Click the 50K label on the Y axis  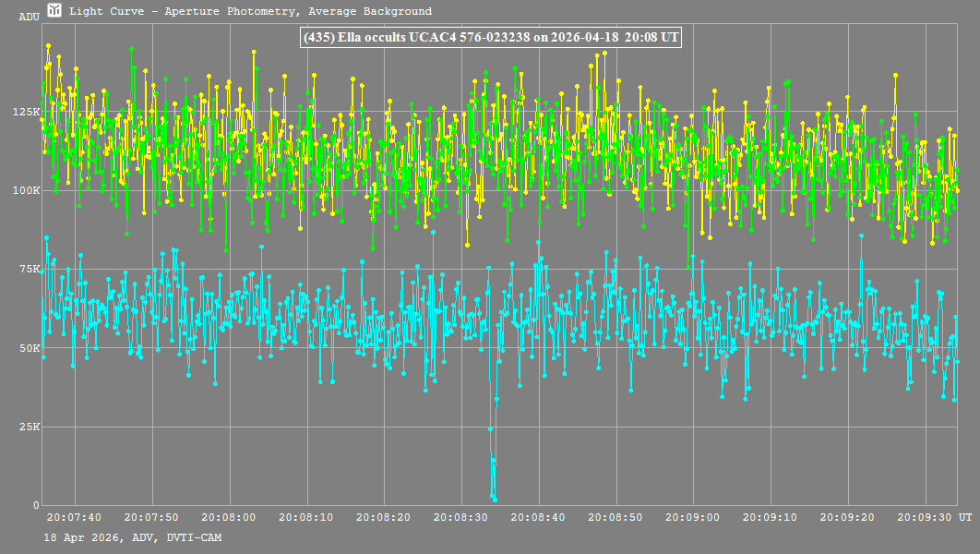tap(29, 348)
